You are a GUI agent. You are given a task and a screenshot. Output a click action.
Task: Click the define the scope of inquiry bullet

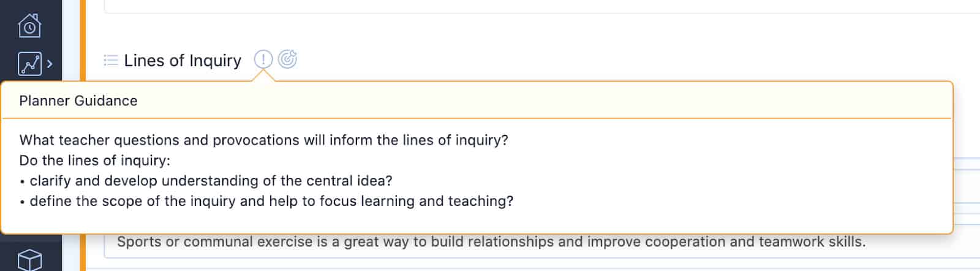click(266, 201)
